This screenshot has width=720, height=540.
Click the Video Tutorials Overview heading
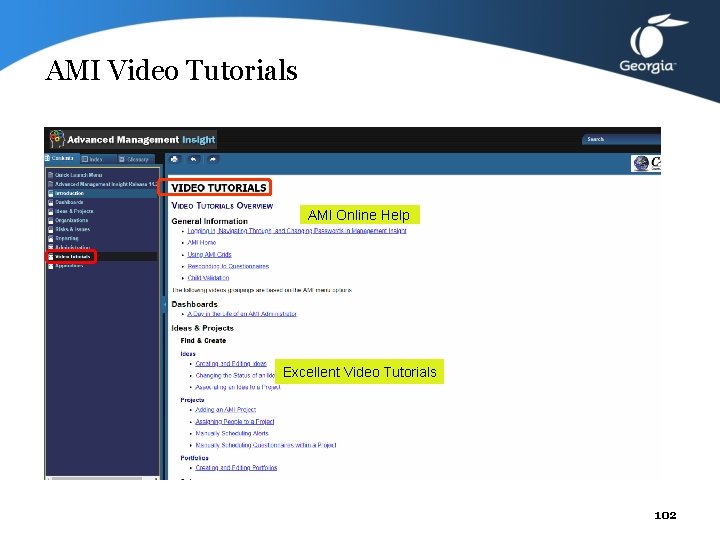click(x=222, y=206)
